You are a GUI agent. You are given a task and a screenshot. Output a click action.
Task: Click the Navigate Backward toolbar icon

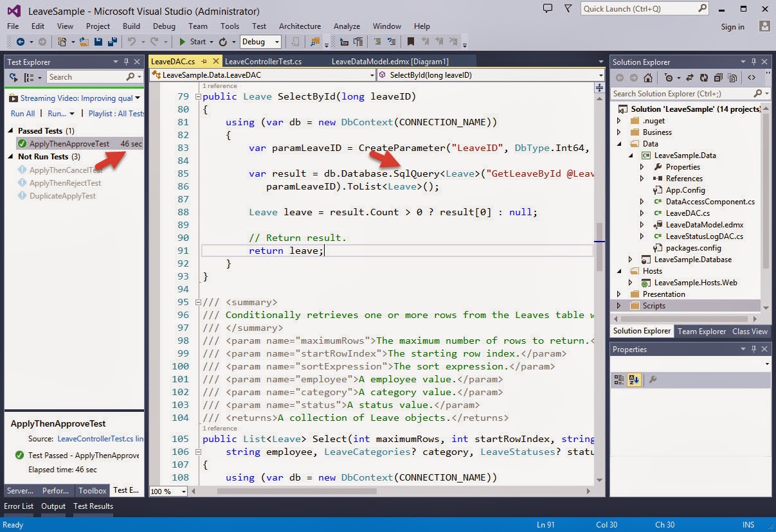pos(20,42)
